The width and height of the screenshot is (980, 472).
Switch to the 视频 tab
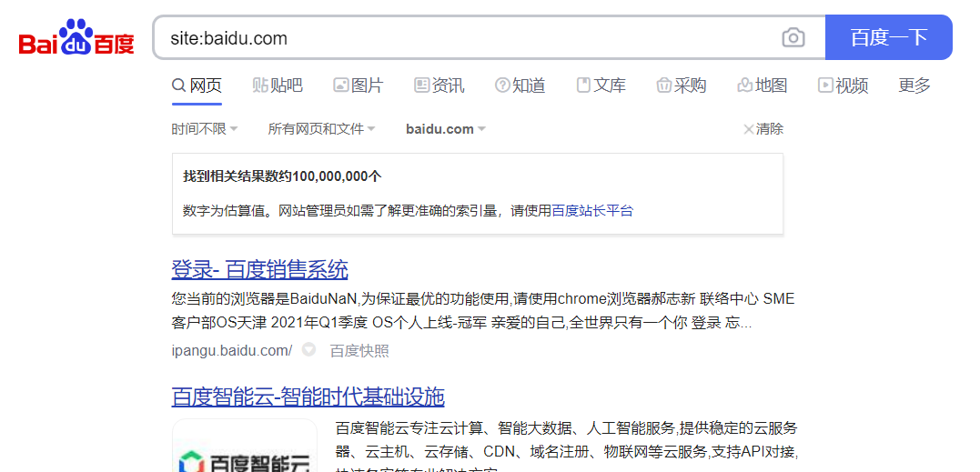[x=844, y=85]
